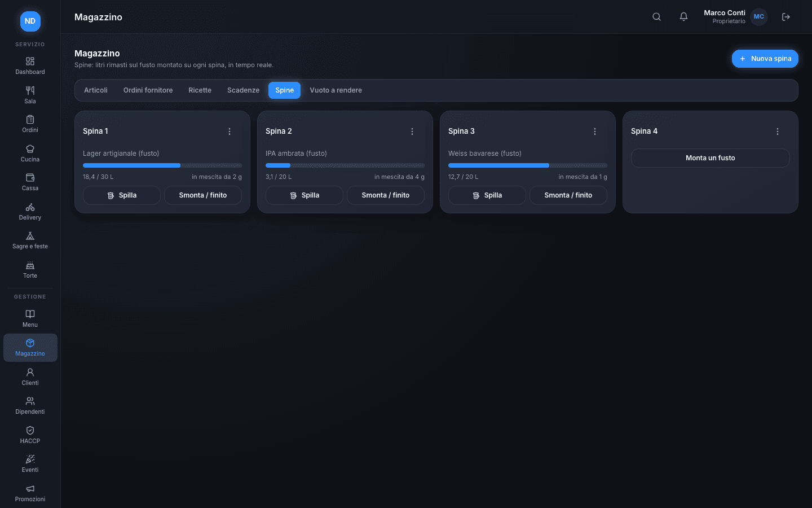Image resolution: width=812 pixels, height=508 pixels.
Task: Switch to the Articoli tab
Action: (96, 90)
